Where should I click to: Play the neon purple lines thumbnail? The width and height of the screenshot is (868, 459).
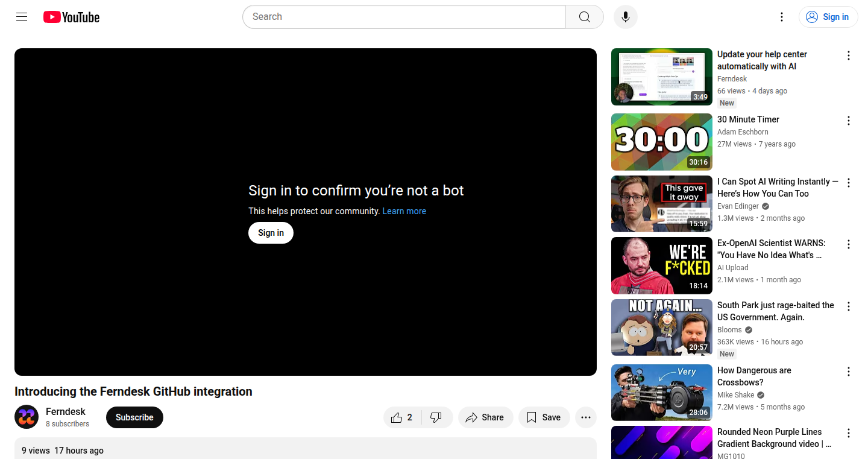pos(662,442)
